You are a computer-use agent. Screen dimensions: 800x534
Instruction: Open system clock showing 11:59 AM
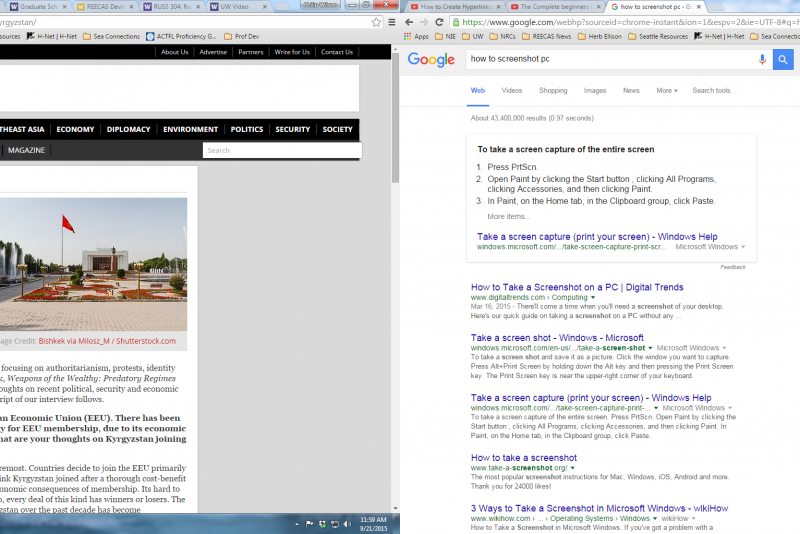pyautogui.click(x=373, y=524)
